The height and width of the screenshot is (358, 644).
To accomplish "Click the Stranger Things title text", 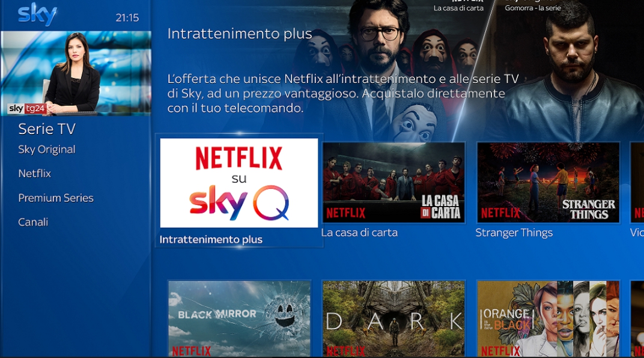I will point(514,233).
